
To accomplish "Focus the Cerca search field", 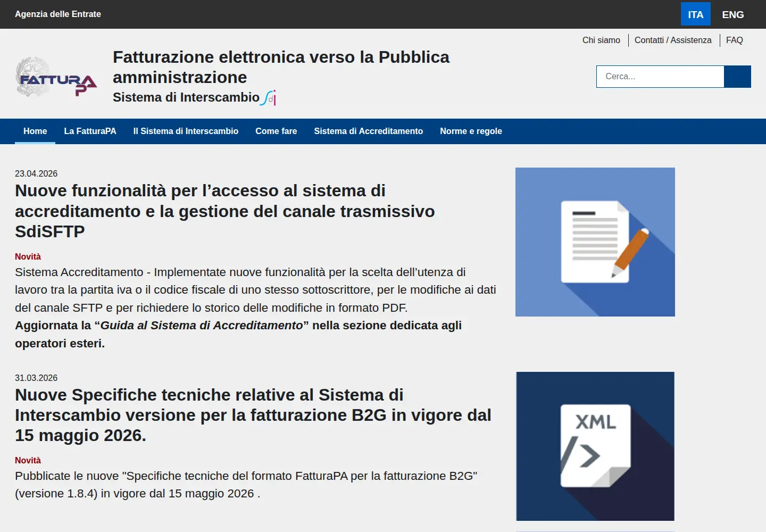I will 660,77.
